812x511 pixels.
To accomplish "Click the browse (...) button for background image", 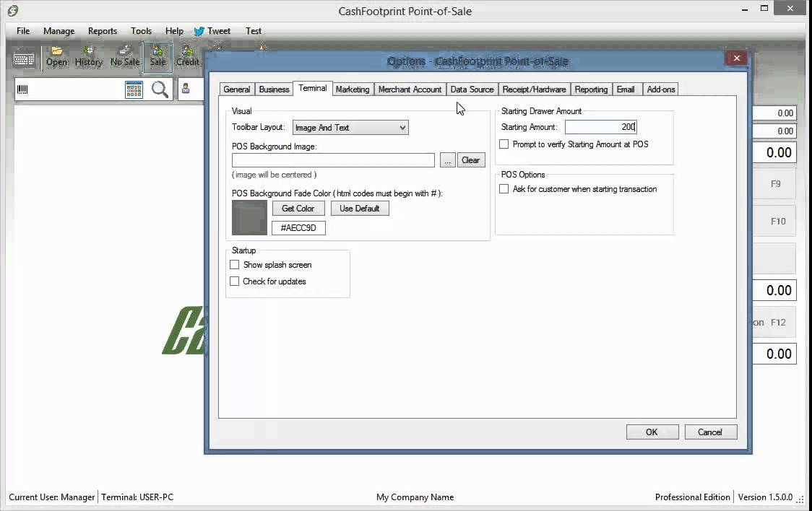I will click(x=447, y=160).
